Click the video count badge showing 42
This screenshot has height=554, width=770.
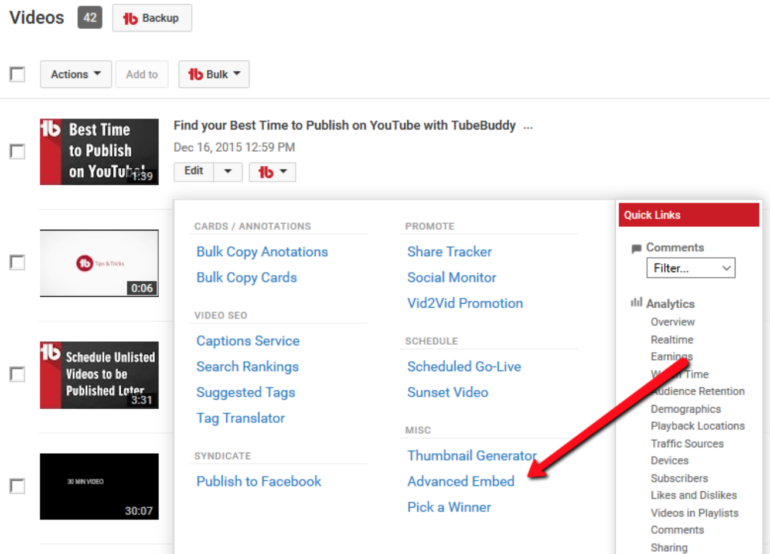[90, 18]
